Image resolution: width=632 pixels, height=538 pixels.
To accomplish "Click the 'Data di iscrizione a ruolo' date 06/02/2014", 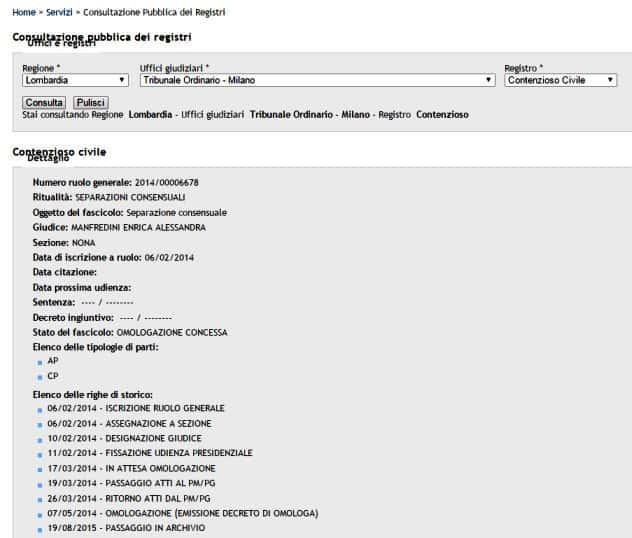I will (169, 258).
